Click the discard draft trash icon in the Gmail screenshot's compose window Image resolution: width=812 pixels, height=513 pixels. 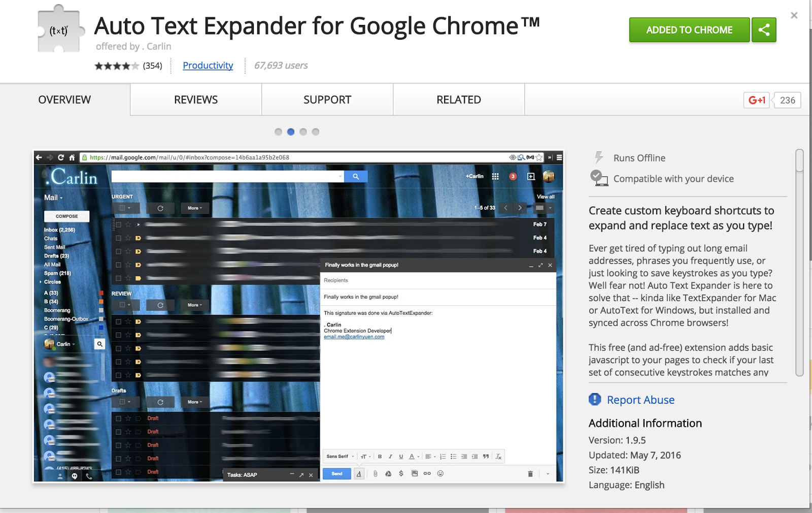point(530,474)
